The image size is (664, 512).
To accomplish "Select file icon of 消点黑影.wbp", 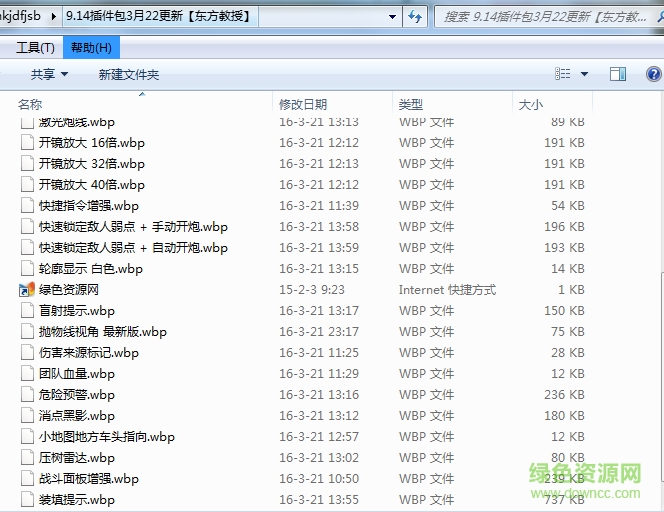I will click(28, 415).
